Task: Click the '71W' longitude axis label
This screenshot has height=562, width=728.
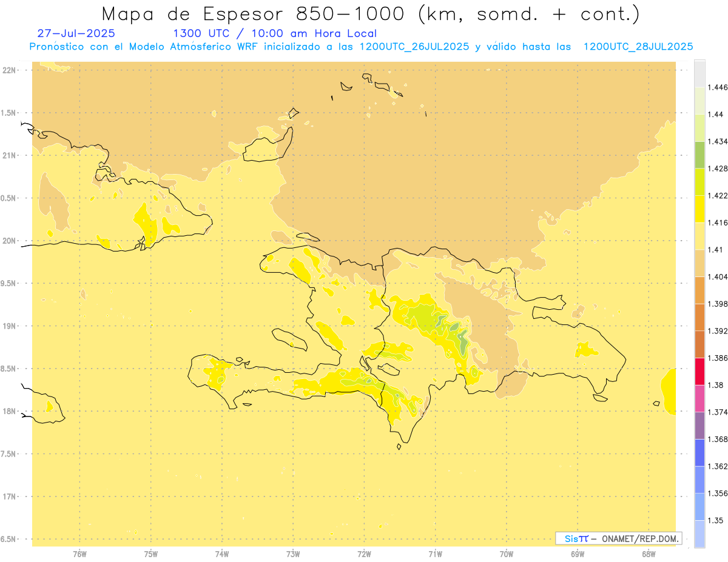Action: (435, 554)
